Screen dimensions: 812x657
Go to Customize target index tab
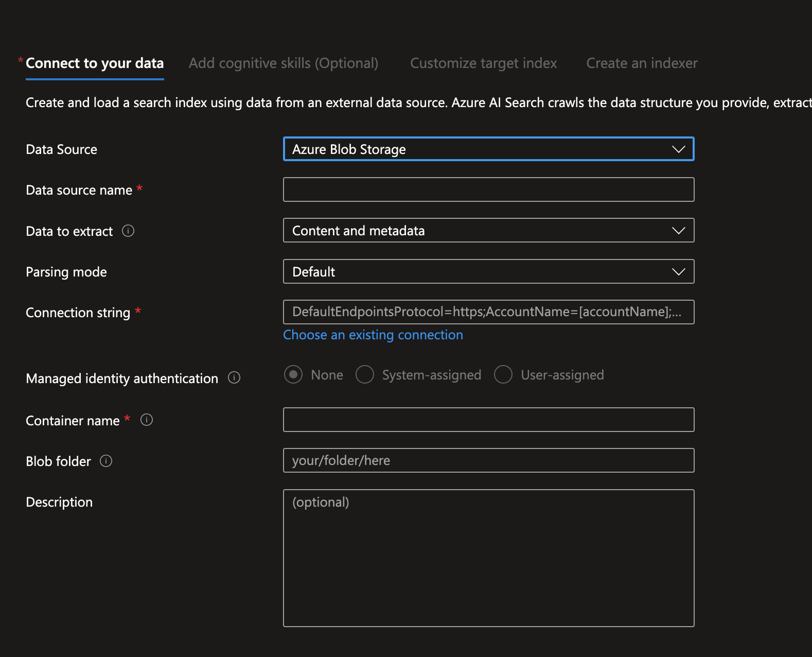point(483,63)
